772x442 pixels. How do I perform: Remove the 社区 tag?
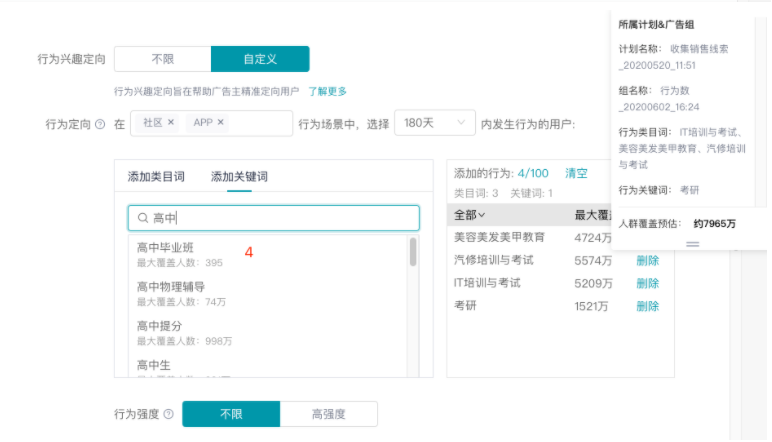point(171,122)
